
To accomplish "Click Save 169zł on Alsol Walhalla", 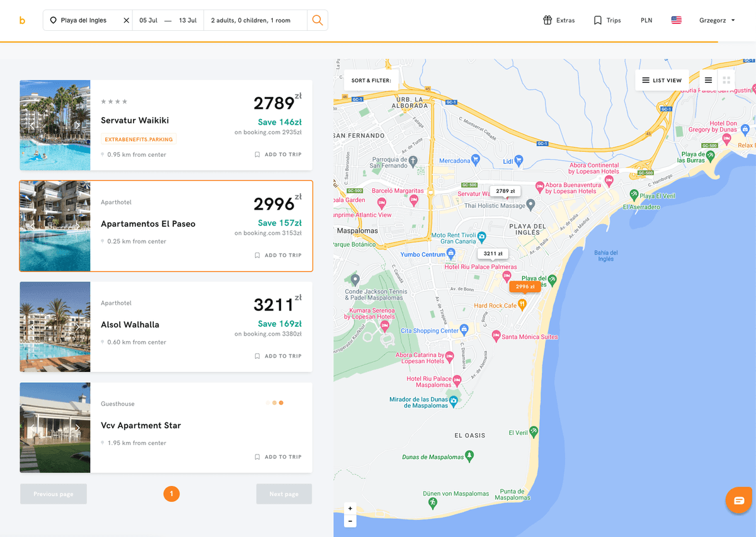I will pos(280,324).
